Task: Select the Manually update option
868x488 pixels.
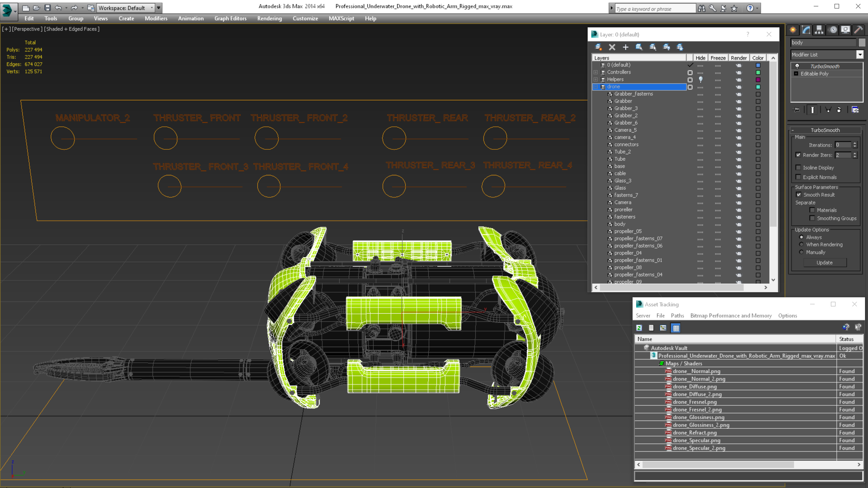Action: click(x=801, y=252)
